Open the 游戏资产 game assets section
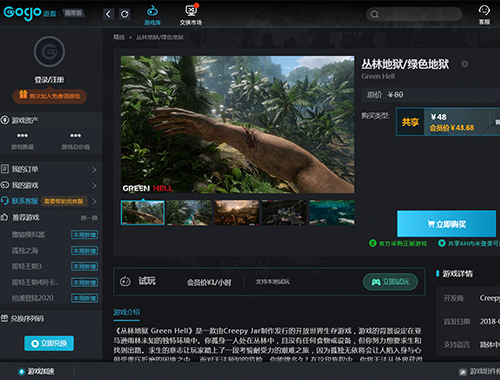The width and height of the screenshot is (500, 380). coord(19,120)
